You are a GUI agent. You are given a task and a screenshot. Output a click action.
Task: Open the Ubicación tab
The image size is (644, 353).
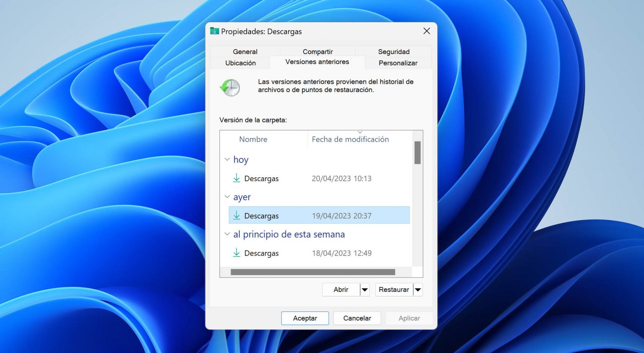pyautogui.click(x=240, y=62)
